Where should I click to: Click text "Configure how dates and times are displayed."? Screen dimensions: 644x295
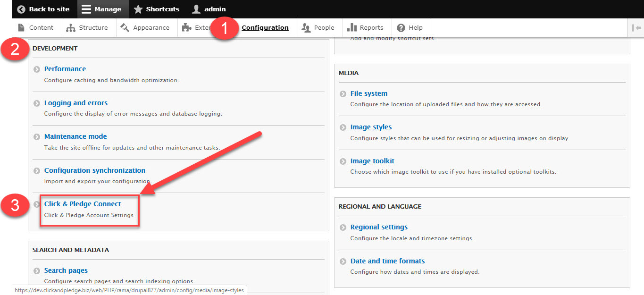(415, 272)
